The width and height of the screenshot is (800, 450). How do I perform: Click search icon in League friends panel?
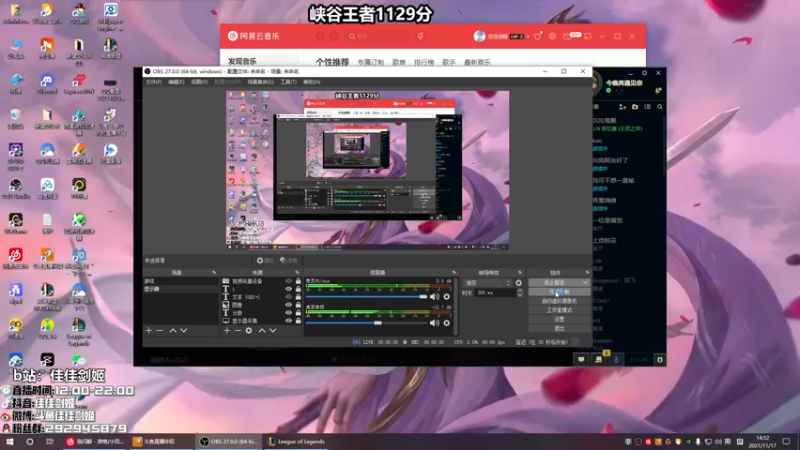[660, 107]
